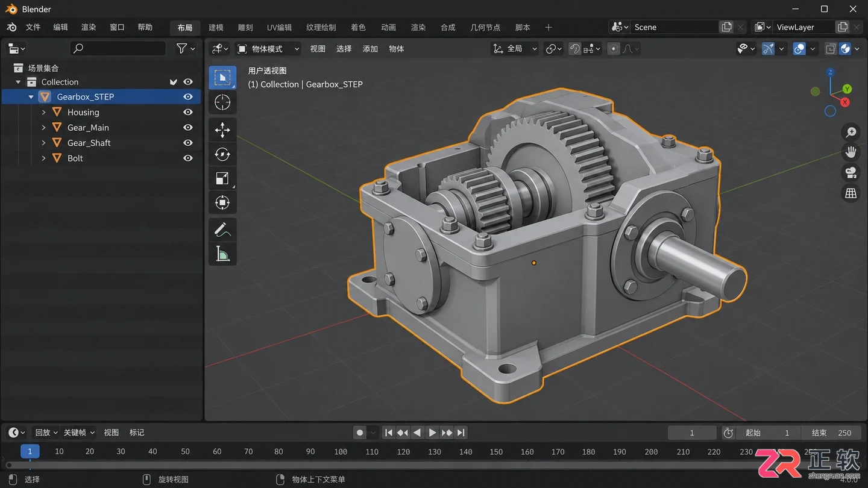Choose the Move tool
The height and width of the screenshot is (488, 868).
pos(222,130)
